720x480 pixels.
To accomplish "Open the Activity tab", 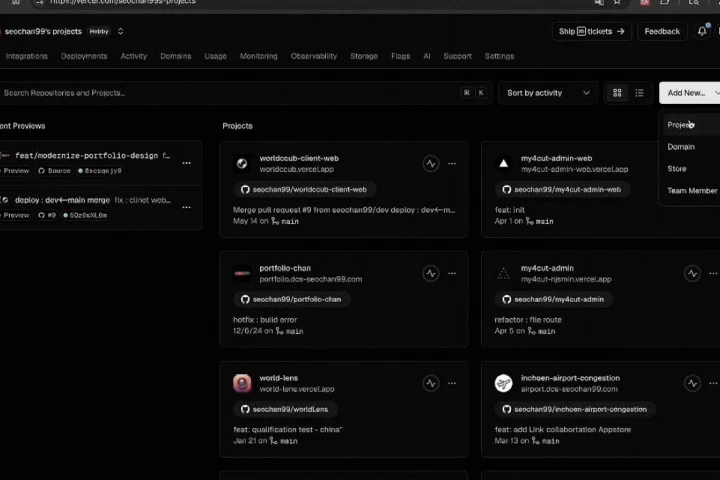I will pos(134,56).
